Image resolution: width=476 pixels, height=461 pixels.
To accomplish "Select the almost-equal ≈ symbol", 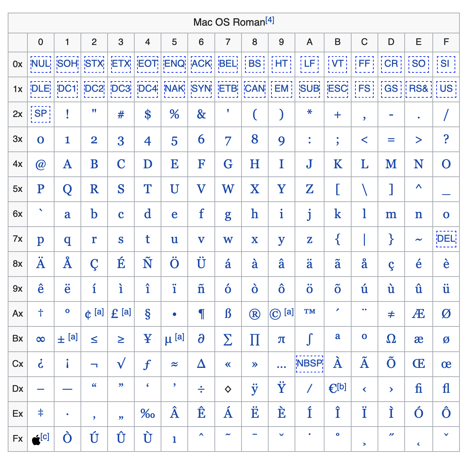I will (174, 364).
